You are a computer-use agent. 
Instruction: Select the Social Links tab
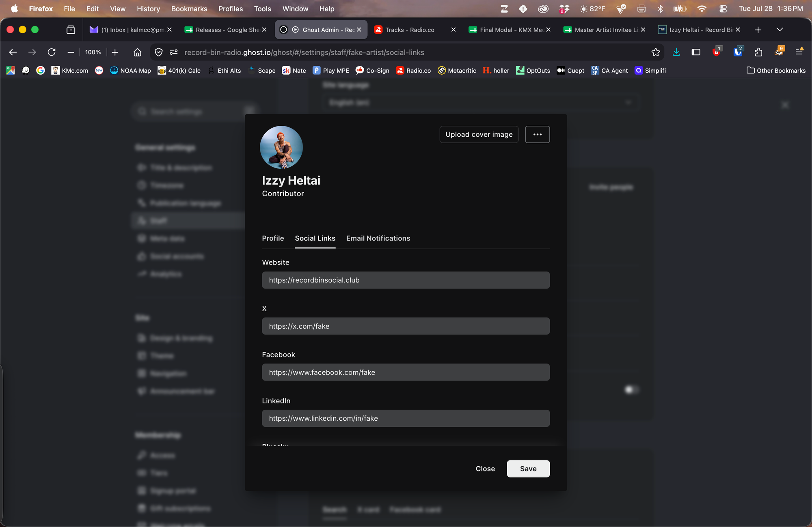pyautogui.click(x=315, y=238)
